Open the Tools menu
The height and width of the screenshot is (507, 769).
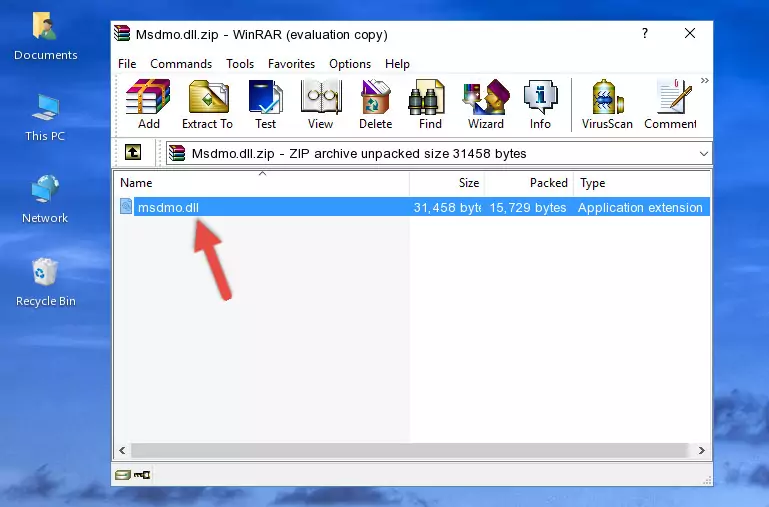click(x=240, y=64)
